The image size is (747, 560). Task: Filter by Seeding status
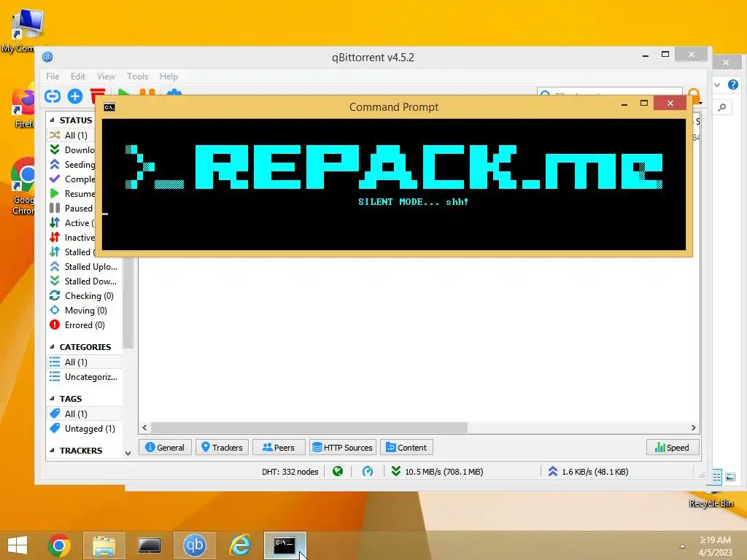71,164
